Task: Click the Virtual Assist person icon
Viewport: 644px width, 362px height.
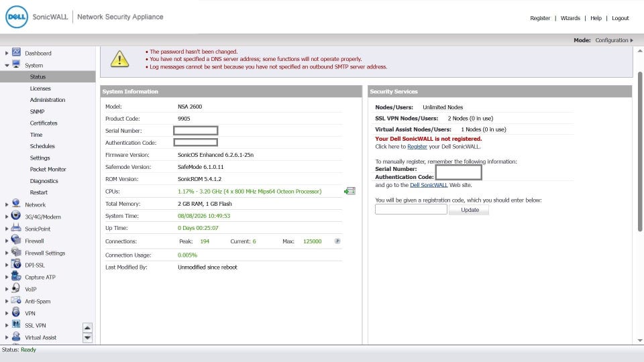Action: [16, 337]
